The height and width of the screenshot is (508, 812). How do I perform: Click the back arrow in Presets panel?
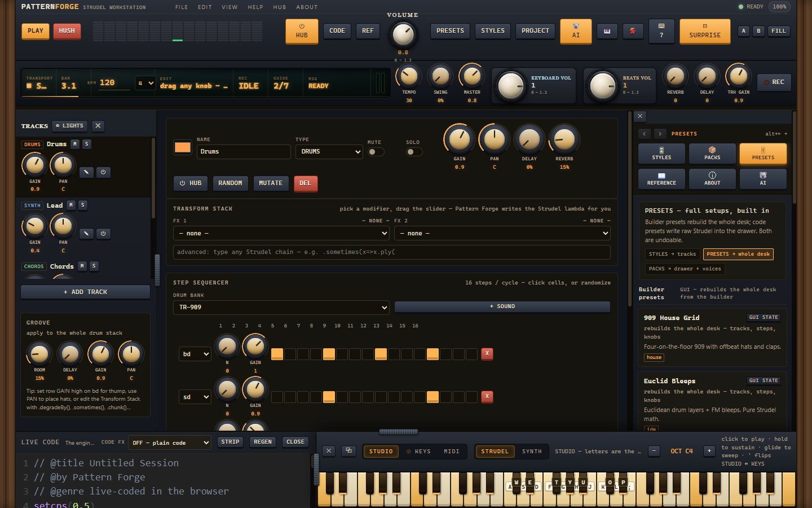645,134
